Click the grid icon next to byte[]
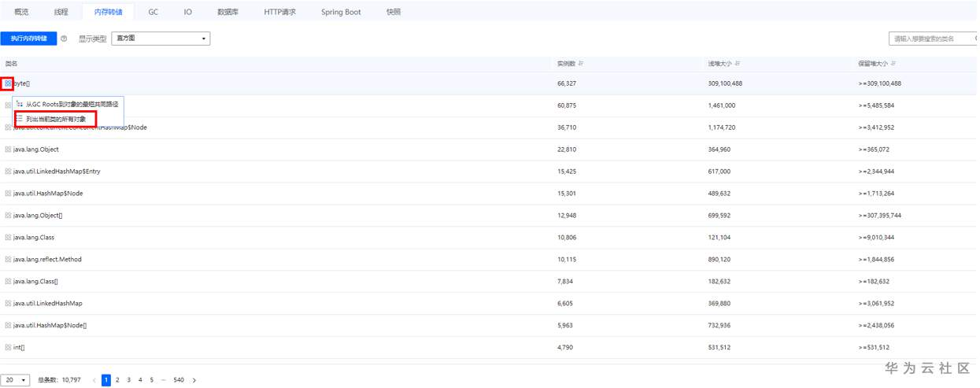 click(x=8, y=83)
